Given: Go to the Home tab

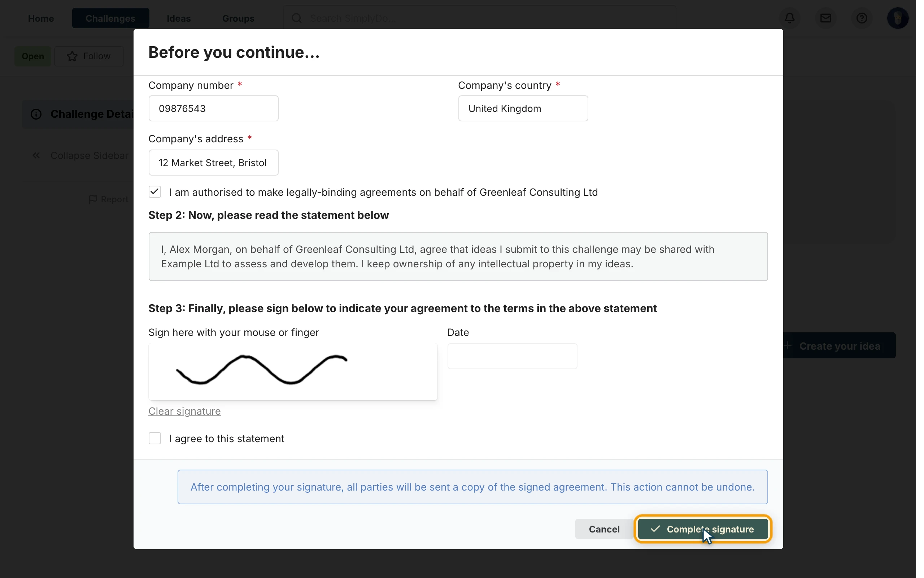Looking at the screenshot, I should pyautogui.click(x=41, y=18).
